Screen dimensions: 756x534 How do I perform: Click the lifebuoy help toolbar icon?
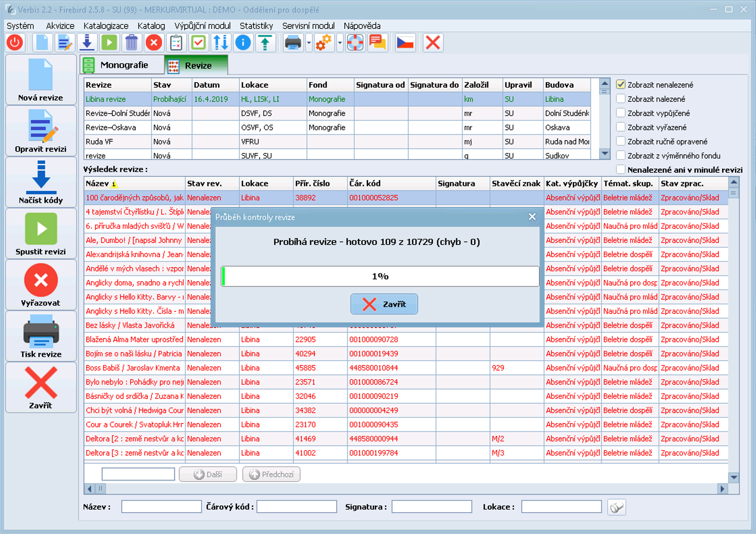click(355, 43)
